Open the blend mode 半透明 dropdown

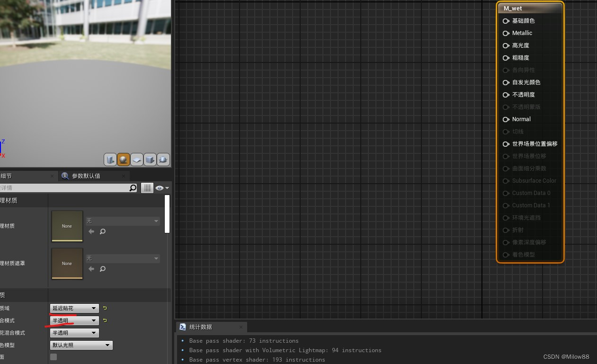74,320
